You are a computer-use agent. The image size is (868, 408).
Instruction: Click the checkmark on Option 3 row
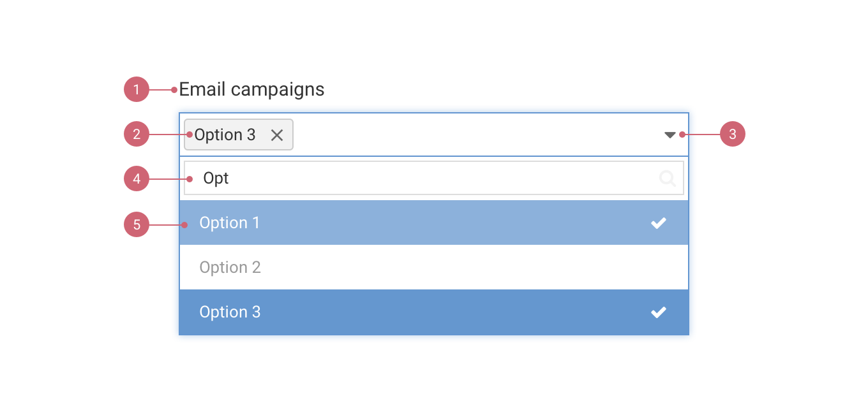coord(658,312)
